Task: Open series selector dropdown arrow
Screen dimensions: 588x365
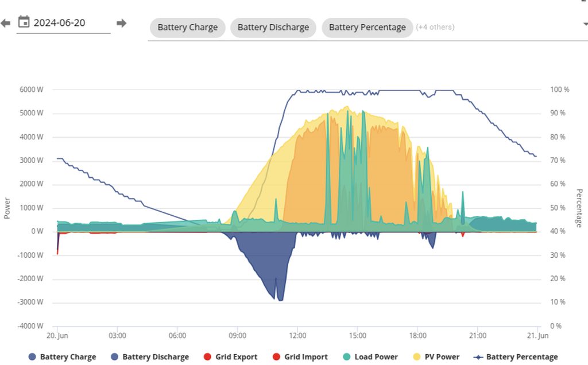Action: tap(585, 24)
